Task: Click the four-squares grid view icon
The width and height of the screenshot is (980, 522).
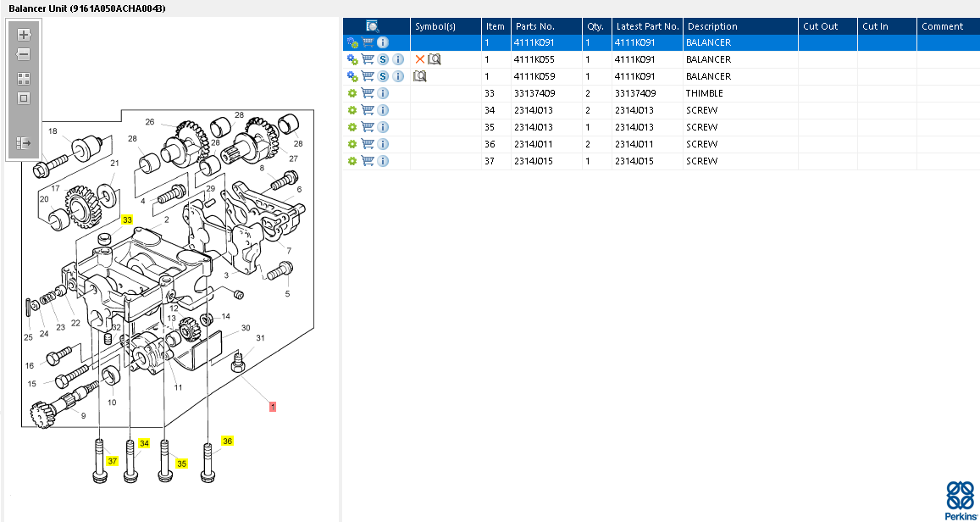Action: [x=24, y=78]
